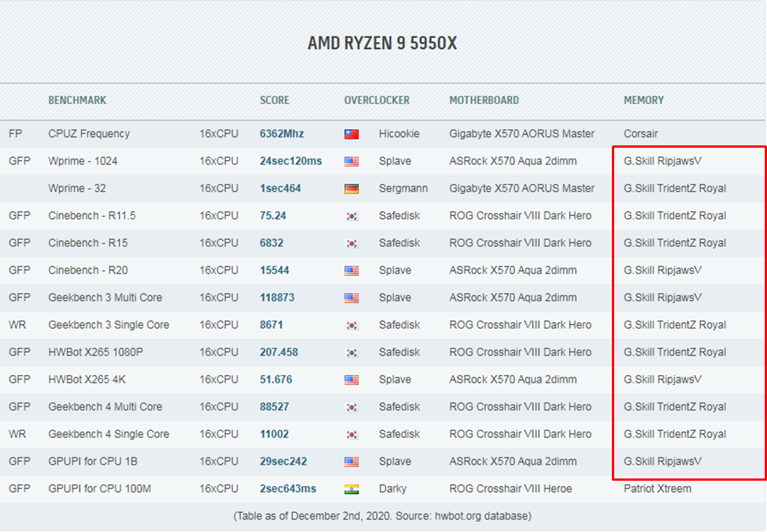767x532 pixels.
Task: Click the 118873 Geekbench 3 Multi Core score
Action: point(277,298)
